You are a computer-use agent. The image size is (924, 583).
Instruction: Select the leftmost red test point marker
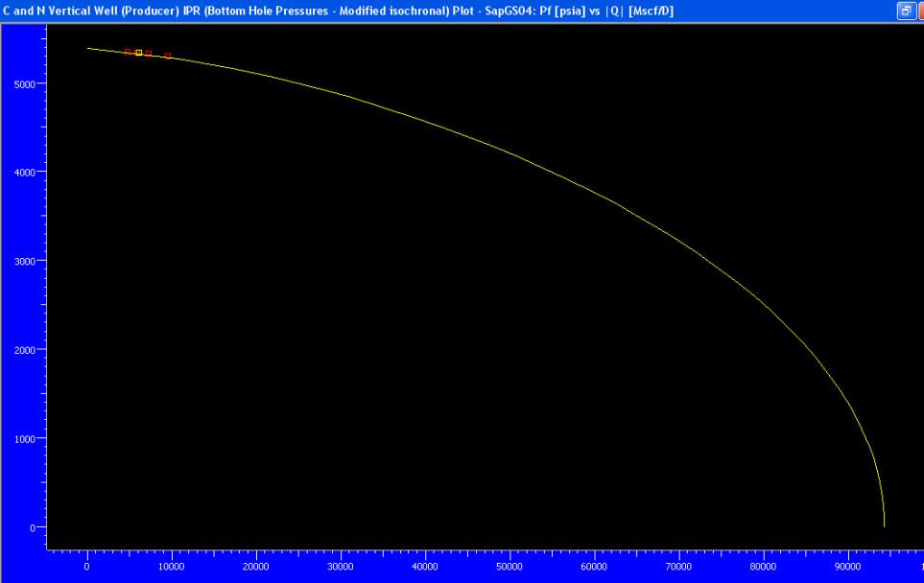click(128, 52)
